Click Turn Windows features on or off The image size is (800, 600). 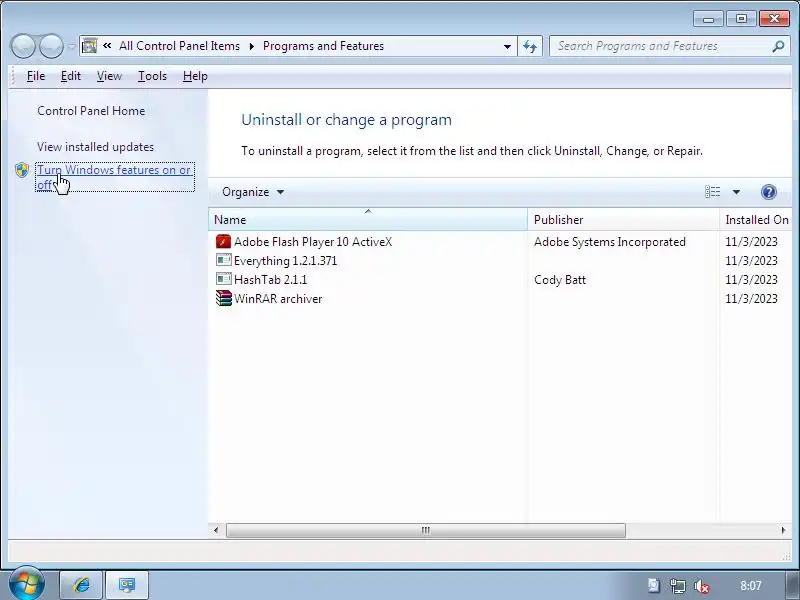tap(114, 177)
